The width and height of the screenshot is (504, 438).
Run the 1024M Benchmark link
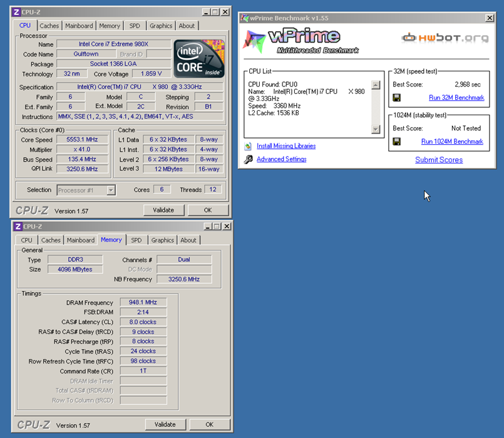click(x=452, y=142)
